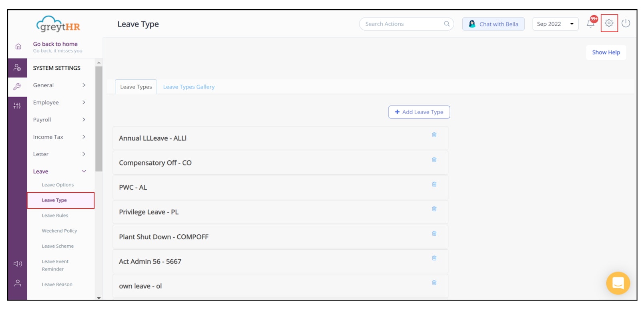
Task: Click trash icon for Privilege Leave
Action: 434,209
